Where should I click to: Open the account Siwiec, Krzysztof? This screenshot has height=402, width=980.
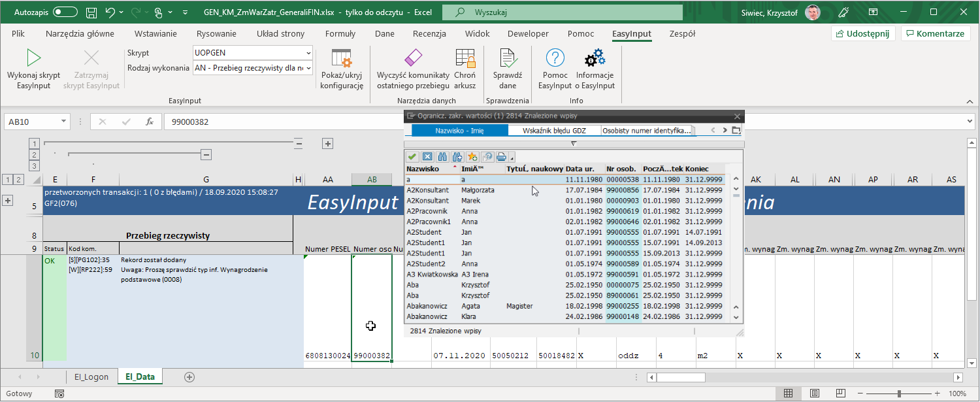tap(781, 12)
